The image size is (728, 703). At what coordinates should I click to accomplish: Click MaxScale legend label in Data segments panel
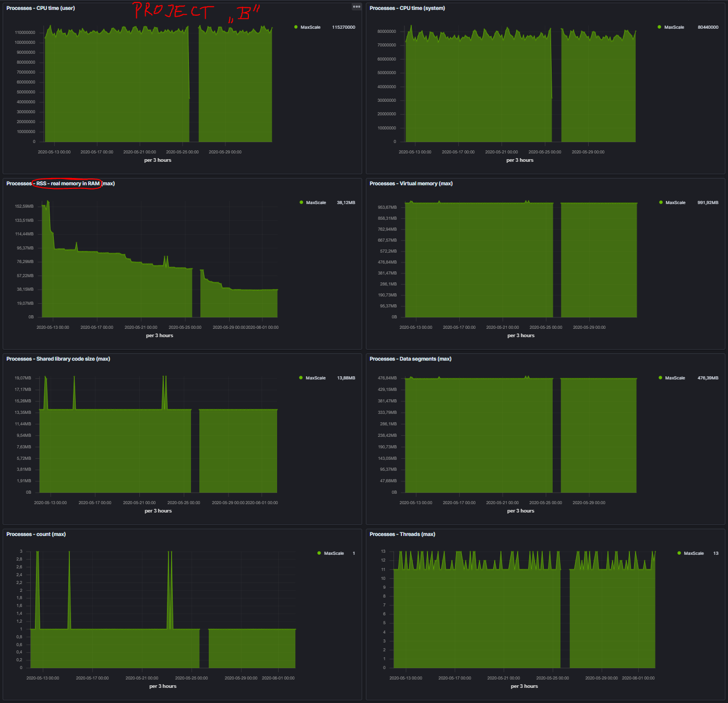point(675,378)
